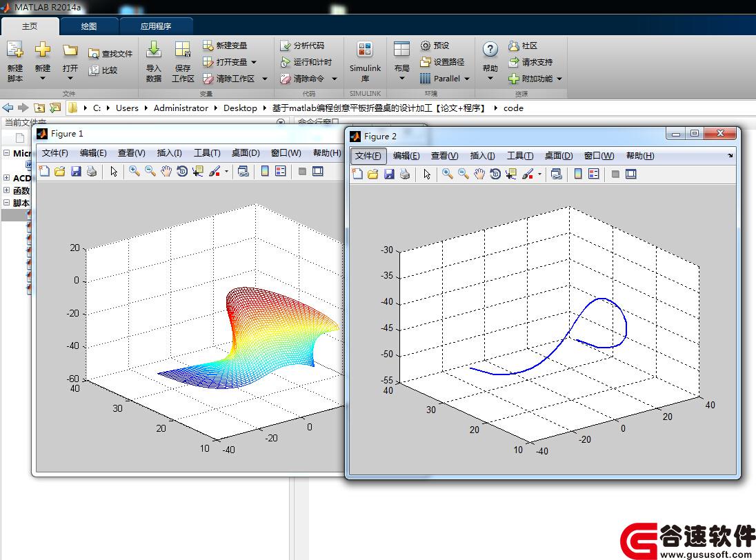Expand the 清除命令 dropdown arrow
The height and width of the screenshot is (560, 756).
point(334,79)
